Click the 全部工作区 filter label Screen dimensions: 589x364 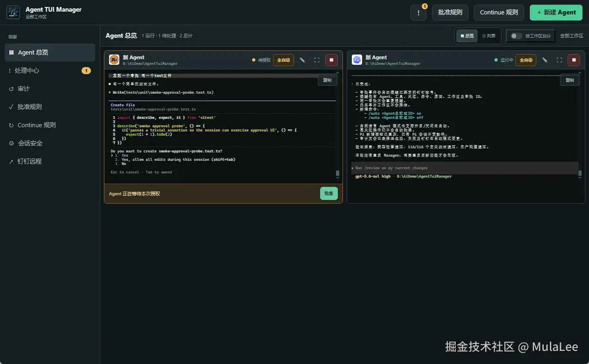[x=571, y=36]
